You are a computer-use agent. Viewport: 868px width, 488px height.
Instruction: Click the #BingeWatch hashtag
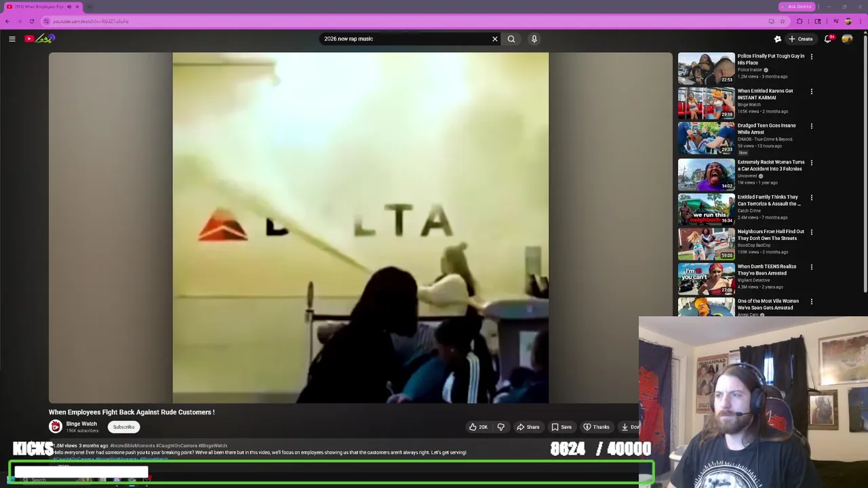(214, 446)
